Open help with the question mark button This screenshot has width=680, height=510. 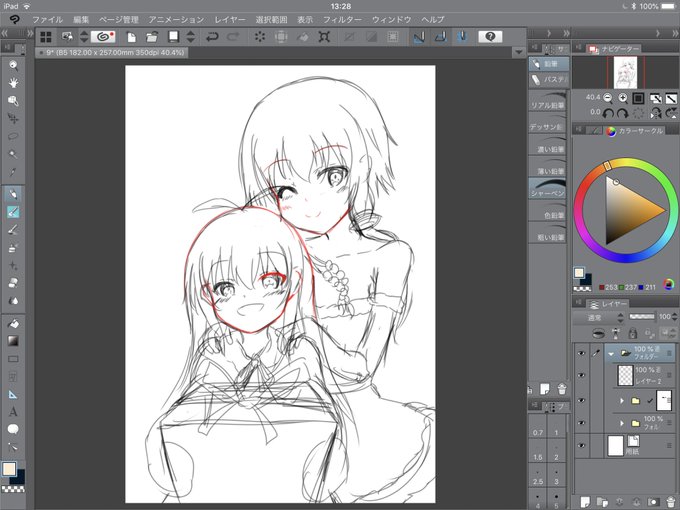(x=490, y=37)
